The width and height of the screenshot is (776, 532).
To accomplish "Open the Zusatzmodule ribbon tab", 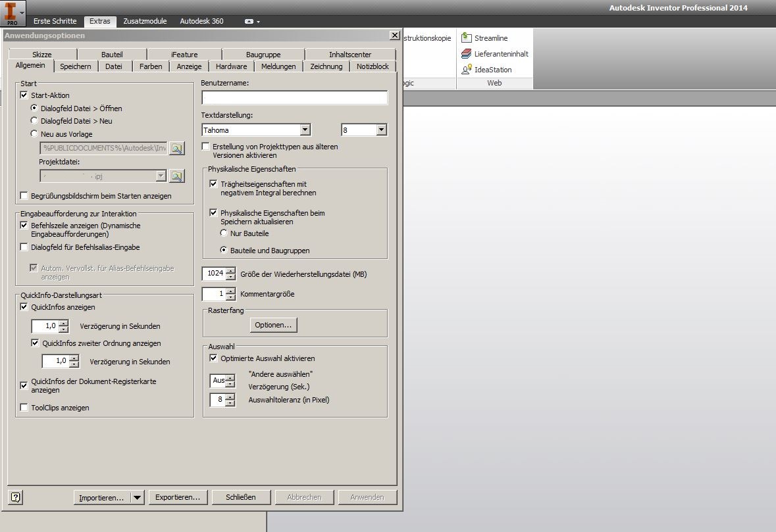I will coord(145,21).
